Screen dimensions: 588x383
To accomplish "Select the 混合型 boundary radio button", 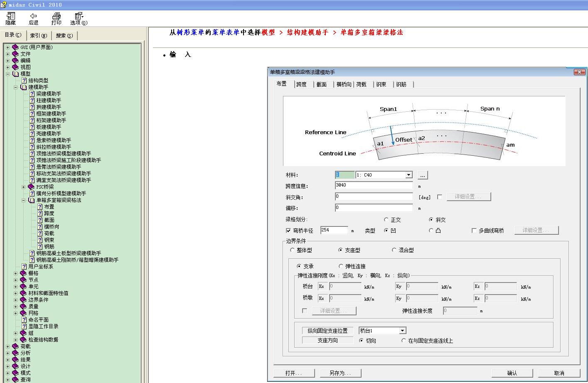I will (394, 250).
